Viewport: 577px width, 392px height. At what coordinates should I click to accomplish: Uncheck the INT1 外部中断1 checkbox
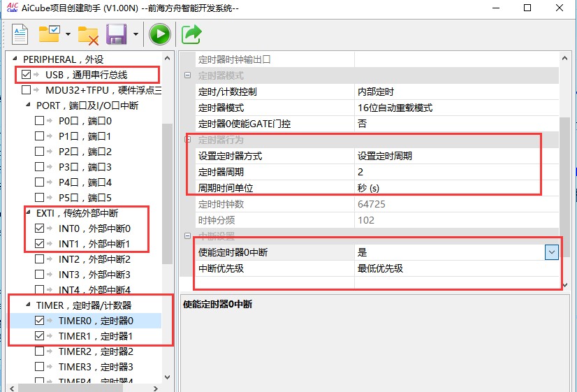pyautogui.click(x=39, y=244)
